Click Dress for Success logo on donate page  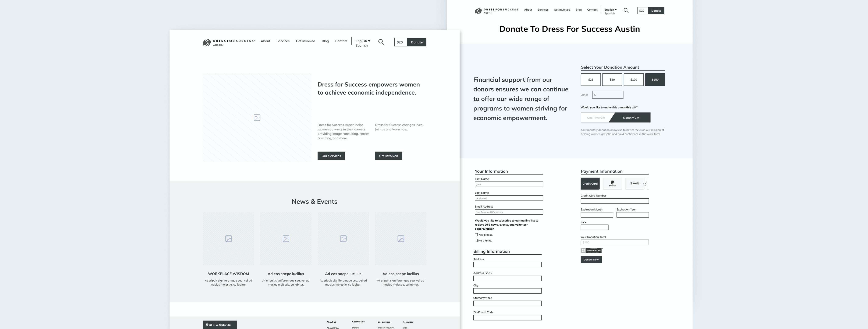click(x=497, y=11)
